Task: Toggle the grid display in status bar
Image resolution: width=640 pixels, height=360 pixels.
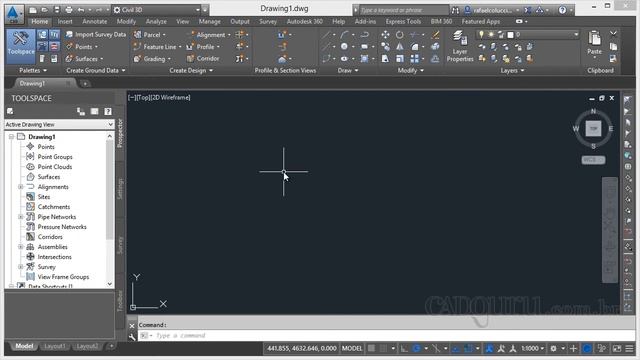Action: pyautogui.click(x=371, y=349)
